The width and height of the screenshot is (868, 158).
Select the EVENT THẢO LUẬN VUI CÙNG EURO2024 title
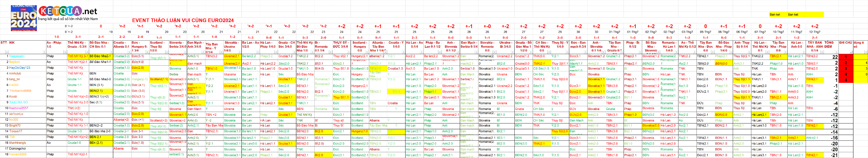[183, 20]
